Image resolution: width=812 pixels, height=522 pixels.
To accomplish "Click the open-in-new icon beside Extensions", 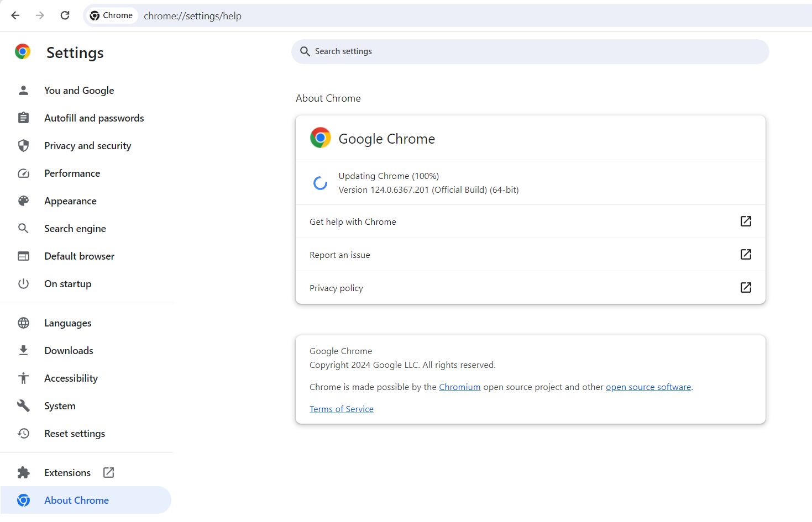I will pyautogui.click(x=109, y=472).
